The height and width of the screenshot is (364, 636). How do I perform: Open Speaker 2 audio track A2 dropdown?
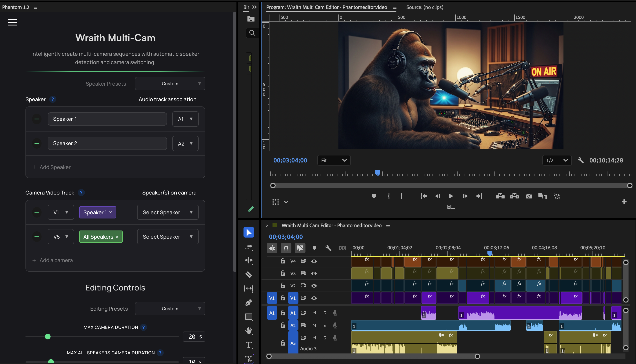pos(185,144)
